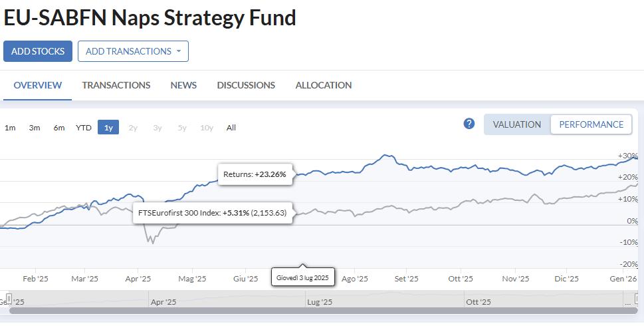
Task: Click the right range handle of the chart navigator
Action: point(638,298)
